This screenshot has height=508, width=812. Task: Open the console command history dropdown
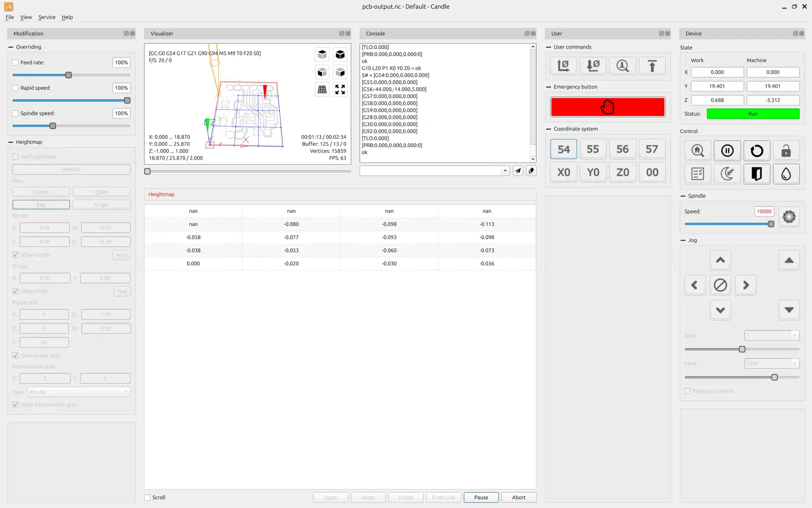click(505, 171)
